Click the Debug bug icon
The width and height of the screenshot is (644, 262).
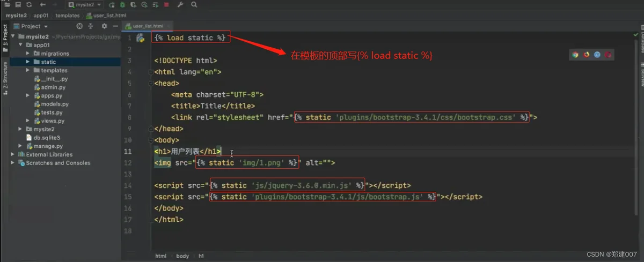pyautogui.click(x=123, y=4)
